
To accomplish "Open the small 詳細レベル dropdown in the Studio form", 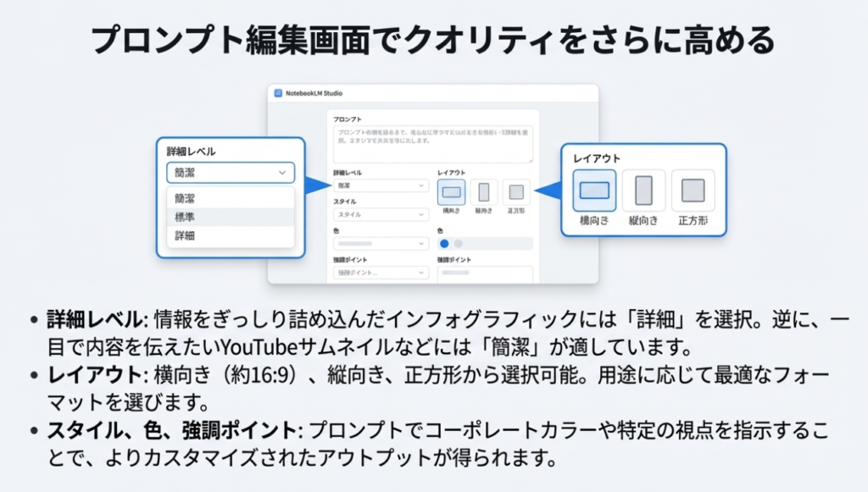I will coord(381,185).
